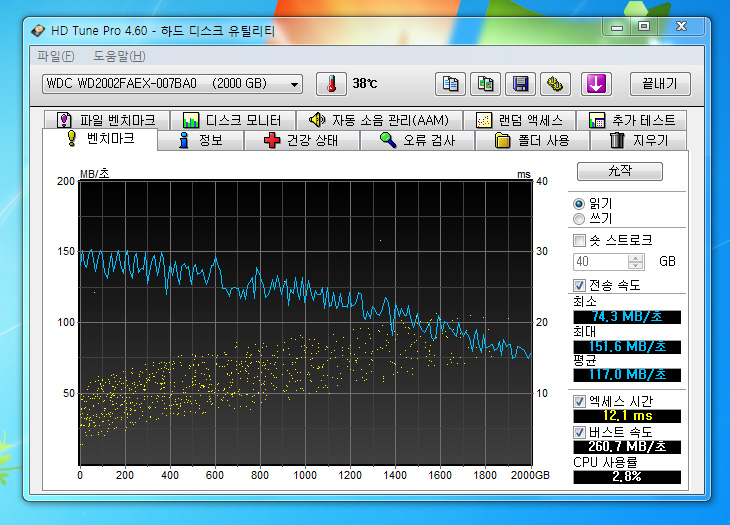Open the 건강 상태 tab
The image size is (730, 525).
coord(302,140)
